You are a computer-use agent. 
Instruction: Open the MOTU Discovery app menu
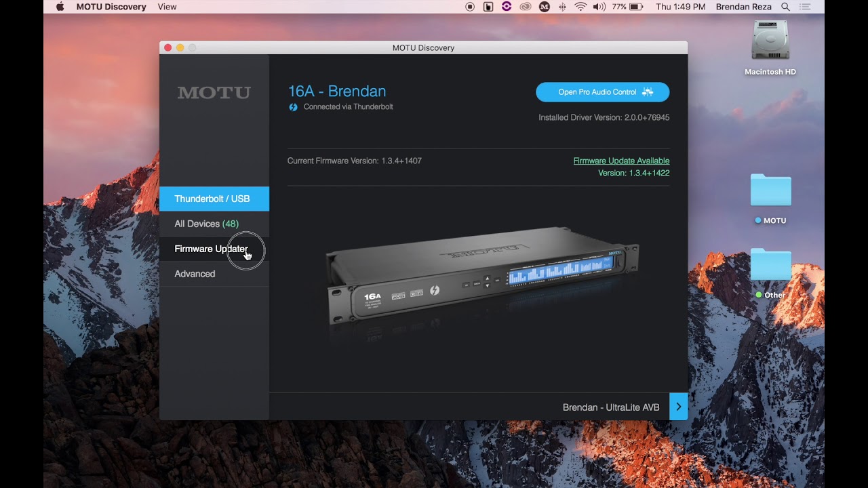click(x=111, y=7)
